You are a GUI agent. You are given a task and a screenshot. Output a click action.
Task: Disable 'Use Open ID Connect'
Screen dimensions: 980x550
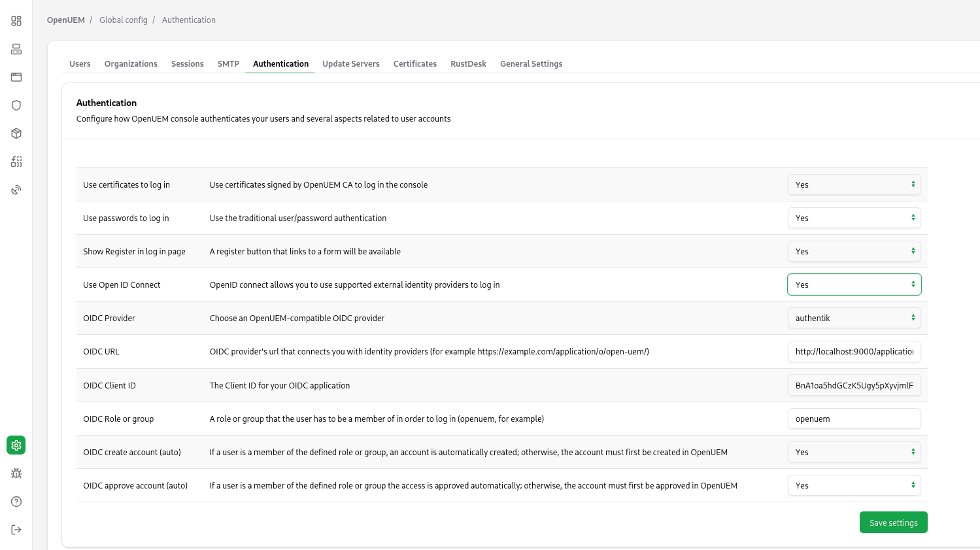(854, 284)
